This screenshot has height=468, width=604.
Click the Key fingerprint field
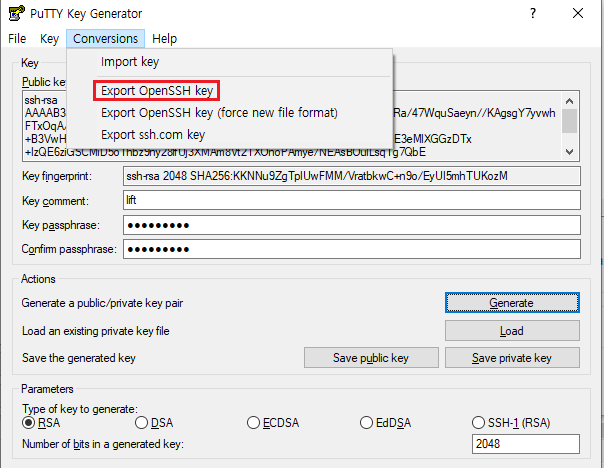(x=352, y=176)
